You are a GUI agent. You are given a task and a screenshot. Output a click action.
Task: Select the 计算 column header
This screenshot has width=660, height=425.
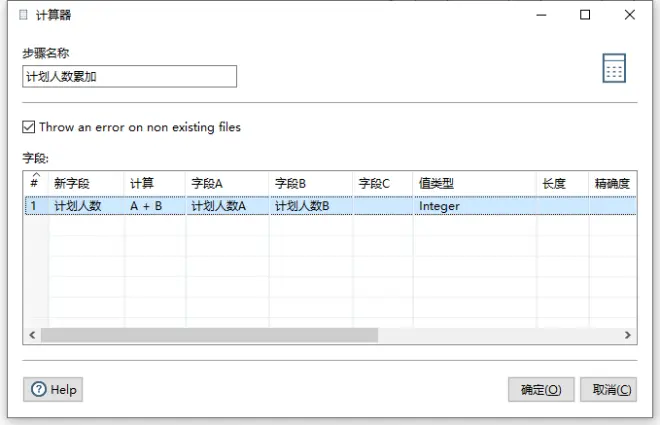[x=154, y=183]
